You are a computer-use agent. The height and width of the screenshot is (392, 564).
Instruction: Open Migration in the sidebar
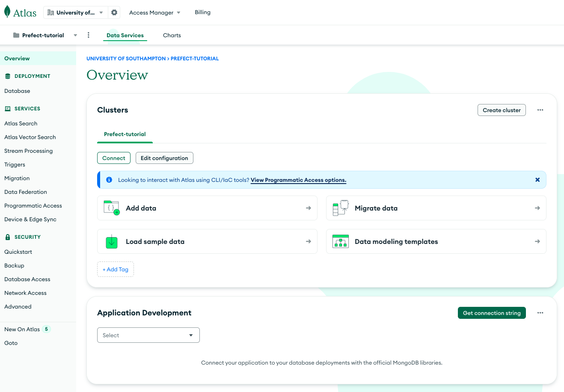point(17,178)
